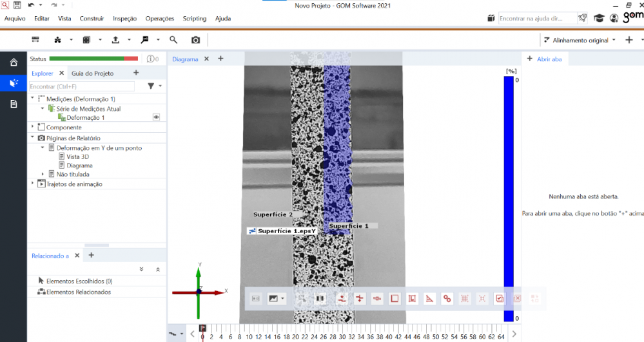Screen dimensions: 644x342
Task: Click the Encontrar search field in Explorer
Action: click(x=82, y=86)
